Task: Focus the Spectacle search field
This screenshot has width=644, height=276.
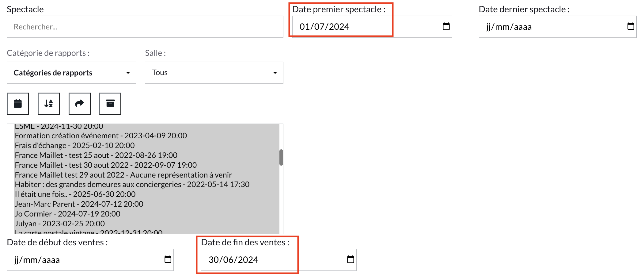Action: [x=145, y=27]
